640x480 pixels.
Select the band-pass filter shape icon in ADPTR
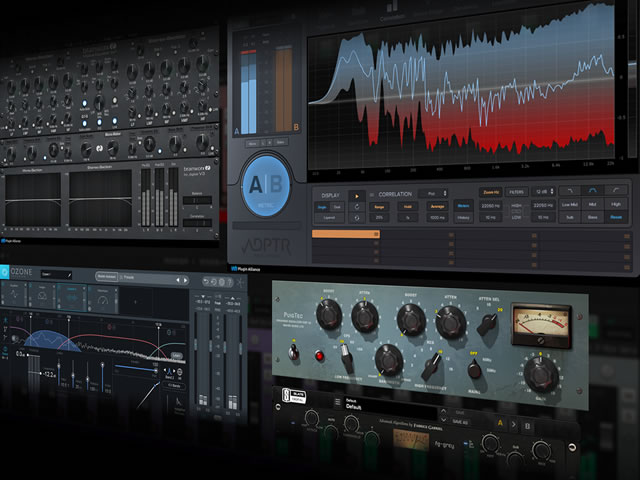[592, 191]
